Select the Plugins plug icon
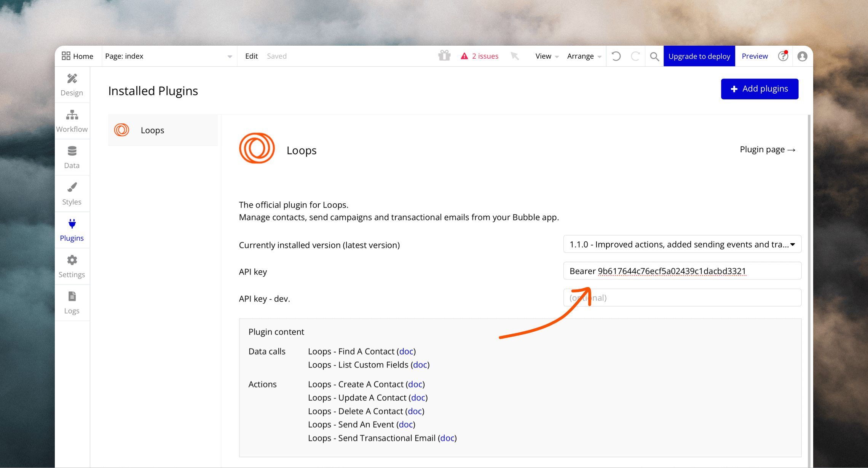868x468 pixels. pos(72,224)
